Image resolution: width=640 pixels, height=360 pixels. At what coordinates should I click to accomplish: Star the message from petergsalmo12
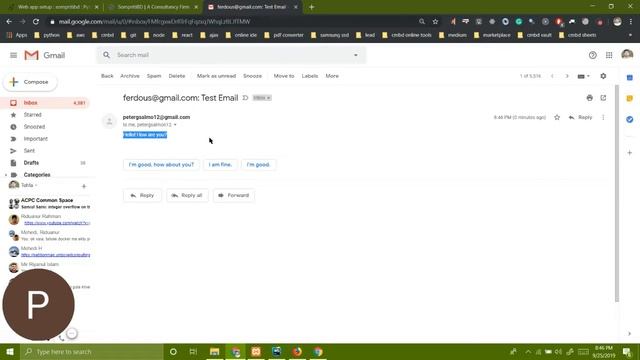tap(557, 118)
